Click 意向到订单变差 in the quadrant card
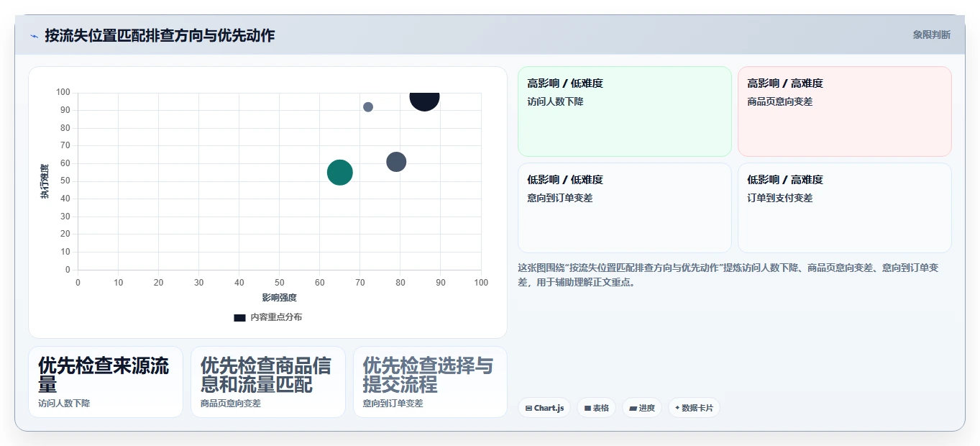The image size is (980, 446). (560, 198)
